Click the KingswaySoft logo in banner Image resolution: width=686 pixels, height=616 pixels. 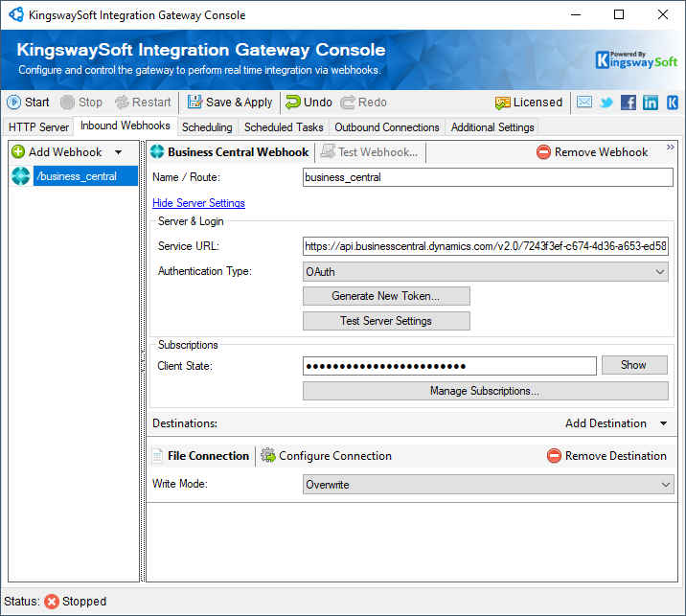click(636, 60)
